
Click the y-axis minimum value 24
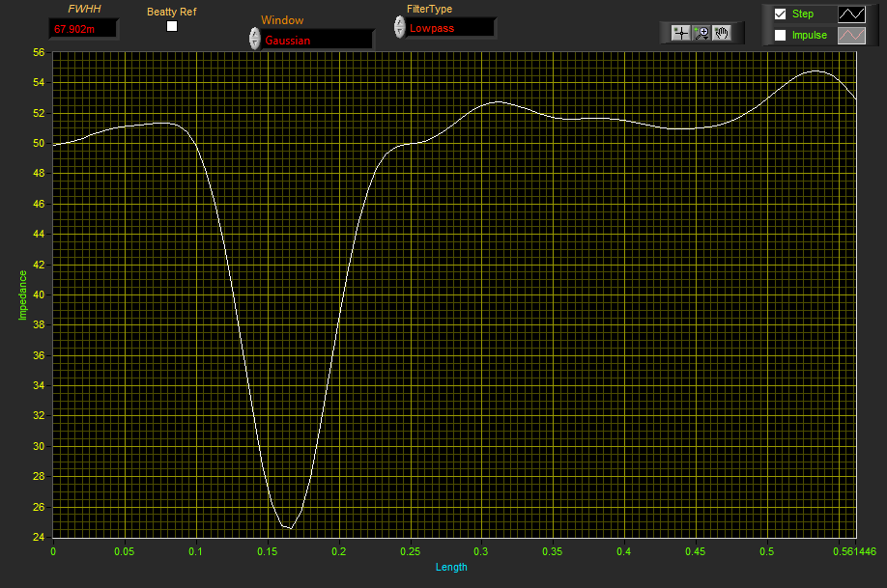click(x=39, y=537)
